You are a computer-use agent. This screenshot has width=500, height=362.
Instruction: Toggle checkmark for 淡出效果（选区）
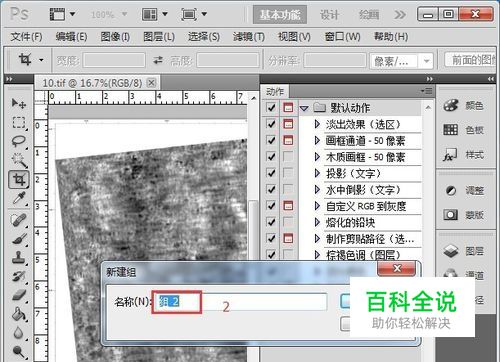pos(271,124)
